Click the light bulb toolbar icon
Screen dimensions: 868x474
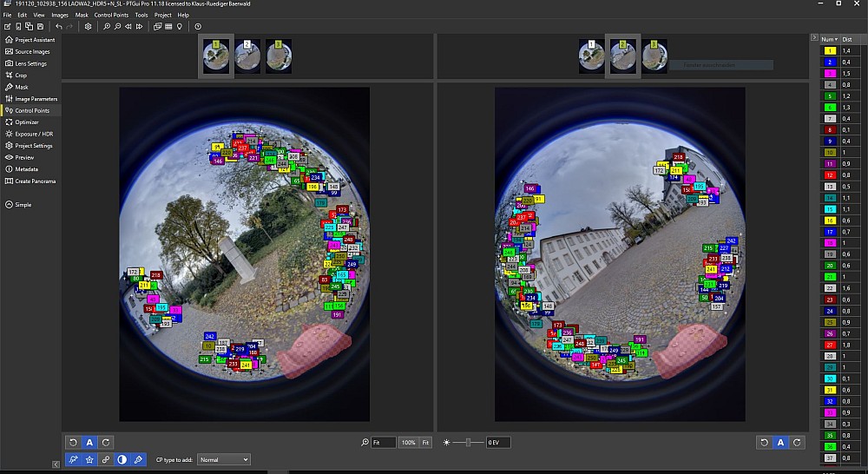(180, 27)
